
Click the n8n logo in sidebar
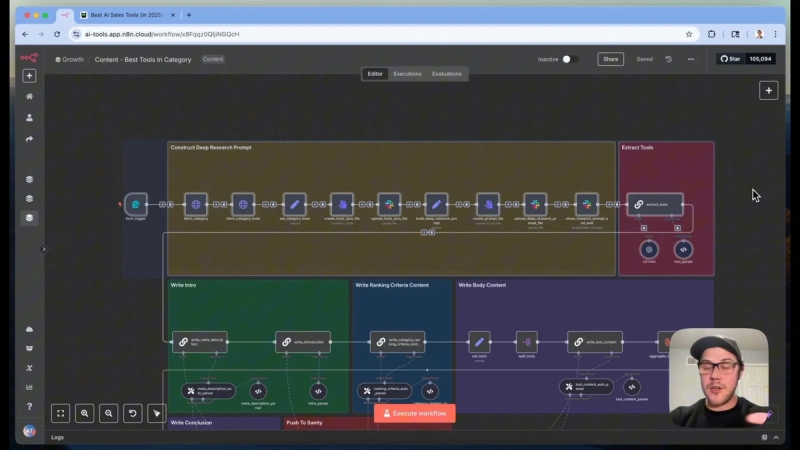pyautogui.click(x=29, y=58)
